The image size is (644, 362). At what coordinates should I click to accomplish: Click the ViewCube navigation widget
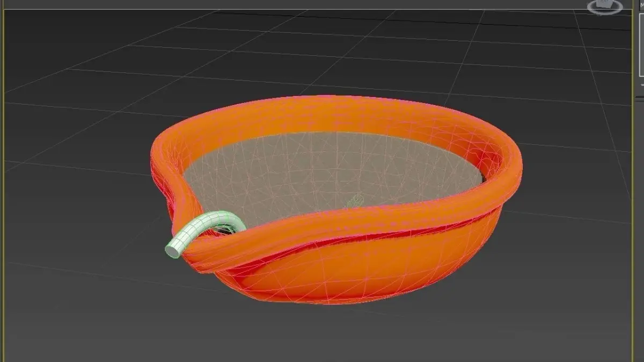tap(604, 6)
